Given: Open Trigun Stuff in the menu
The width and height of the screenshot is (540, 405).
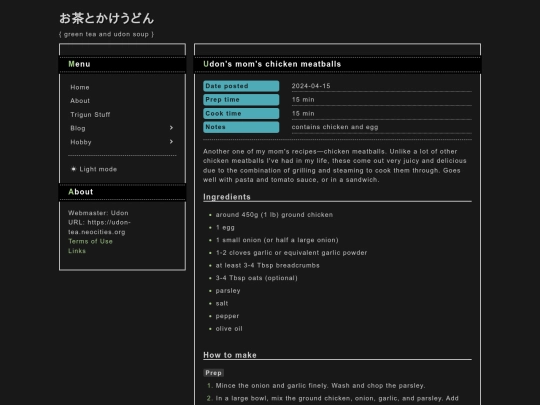Looking at the screenshot, I should [90, 115].
